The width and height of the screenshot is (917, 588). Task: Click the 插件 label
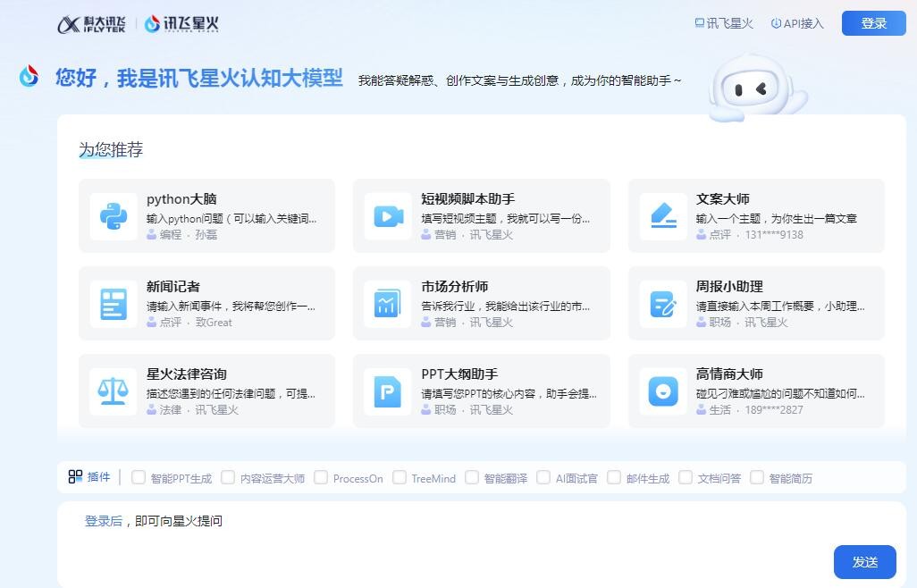pyautogui.click(x=99, y=477)
